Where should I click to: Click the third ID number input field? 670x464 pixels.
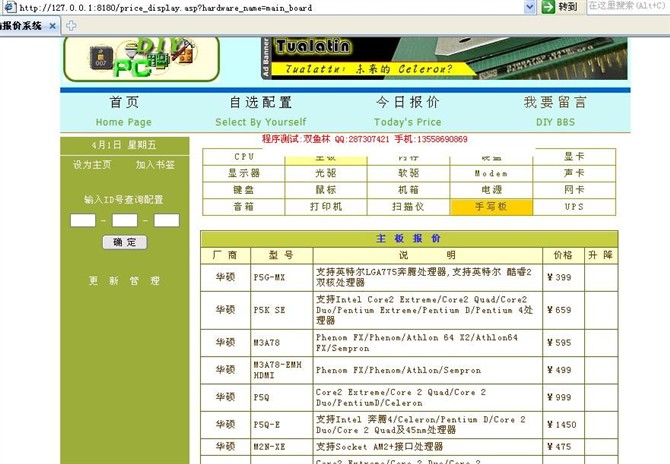167,220
